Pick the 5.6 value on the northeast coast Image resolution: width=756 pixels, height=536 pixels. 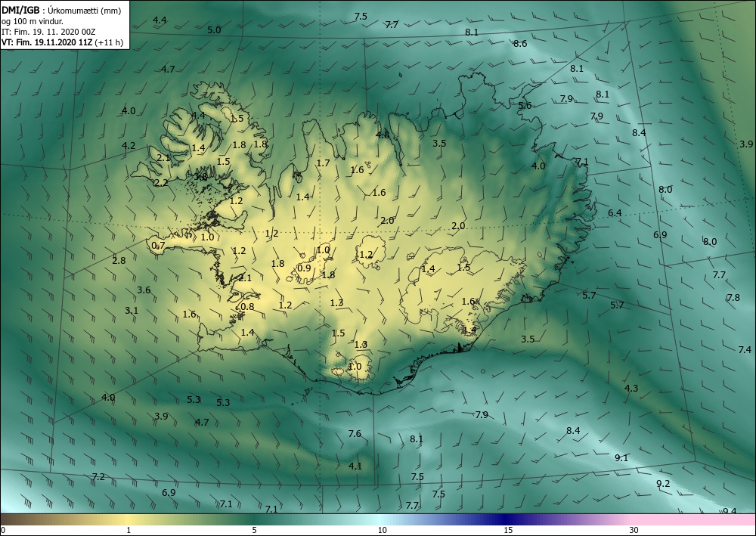(525, 106)
